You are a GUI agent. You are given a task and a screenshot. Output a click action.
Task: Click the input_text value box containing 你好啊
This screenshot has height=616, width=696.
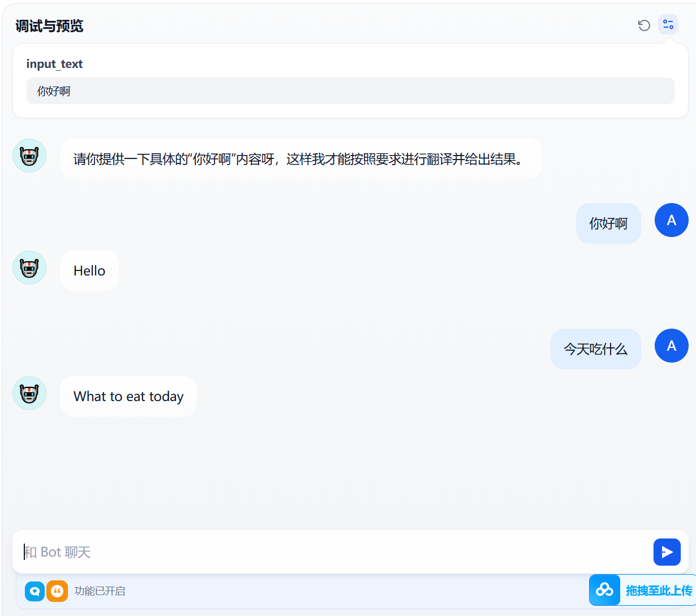point(351,91)
